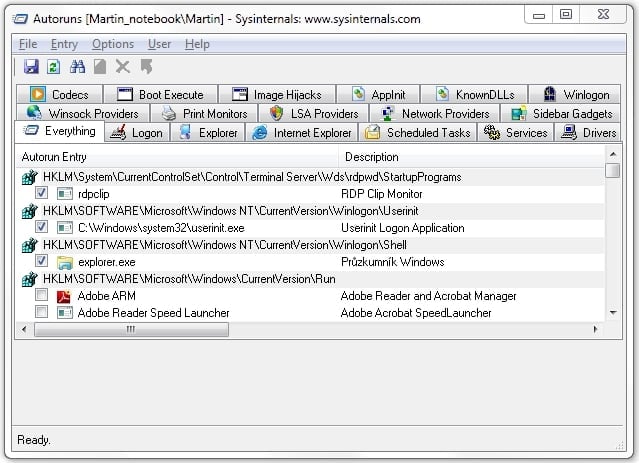Open the User menu

(159, 44)
